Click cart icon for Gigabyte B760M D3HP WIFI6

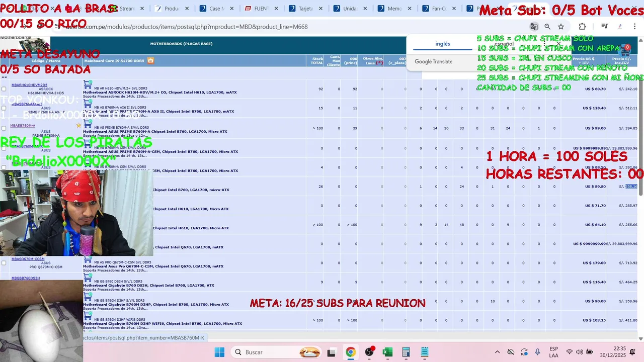[x=88, y=316]
